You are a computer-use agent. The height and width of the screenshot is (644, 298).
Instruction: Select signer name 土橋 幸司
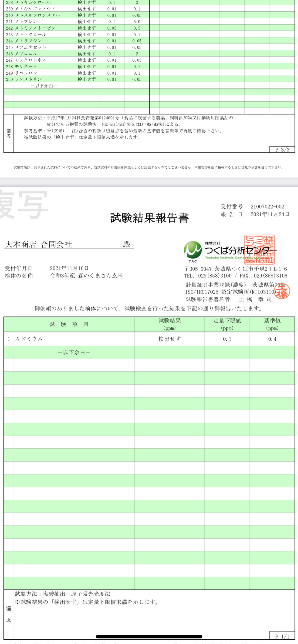coord(255,299)
